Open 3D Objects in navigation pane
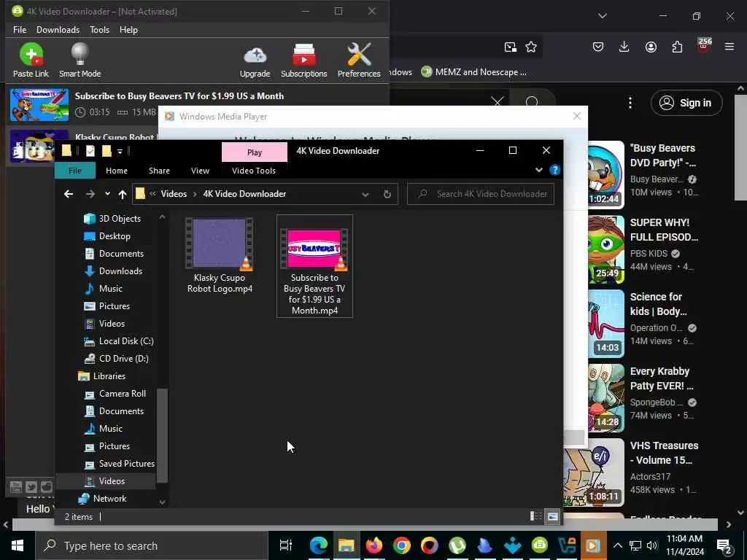The height and width of the screenshot is (560, 747). click(x=113, y=219)
